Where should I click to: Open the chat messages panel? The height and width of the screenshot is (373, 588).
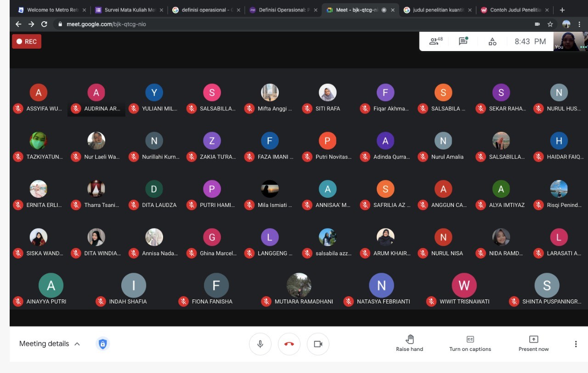tap(463, 41)
